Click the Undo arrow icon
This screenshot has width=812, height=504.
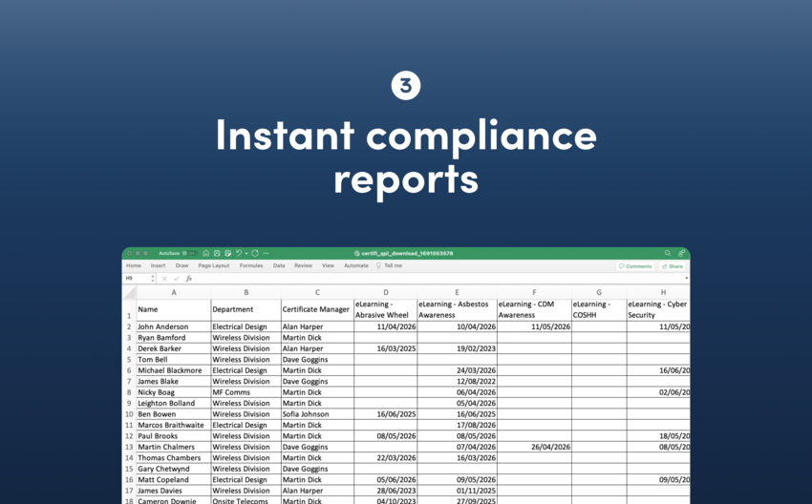coord(239,254)
